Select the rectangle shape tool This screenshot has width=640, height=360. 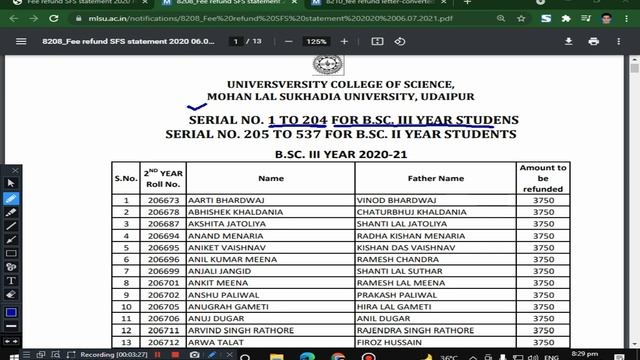click(11, 253)
